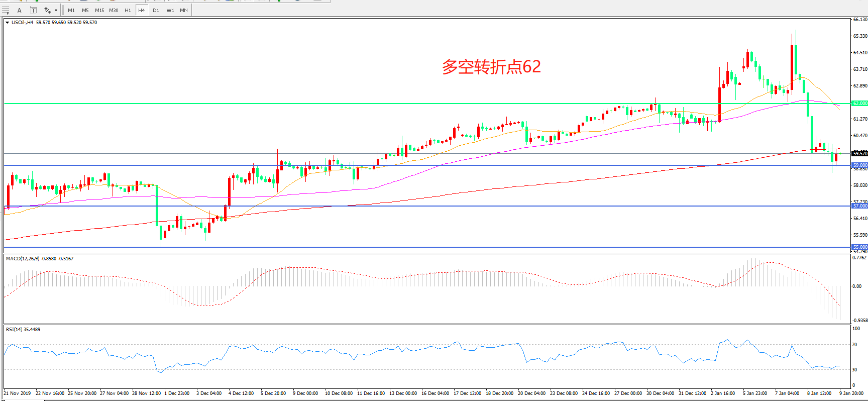The height and width of the screenshot is (401, 868).
Task: Click the blue 57.000 price level tag
Action: (x=859, y=206)
